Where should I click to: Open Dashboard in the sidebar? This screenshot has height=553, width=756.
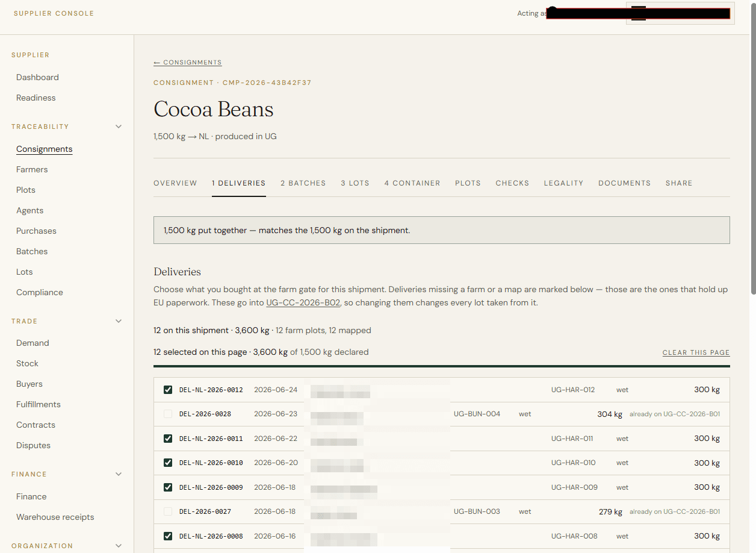37,77
